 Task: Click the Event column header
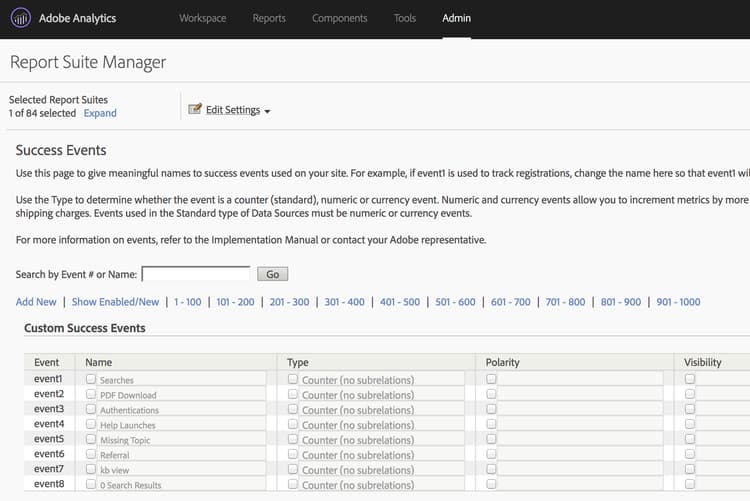click(x=46, y=362)
